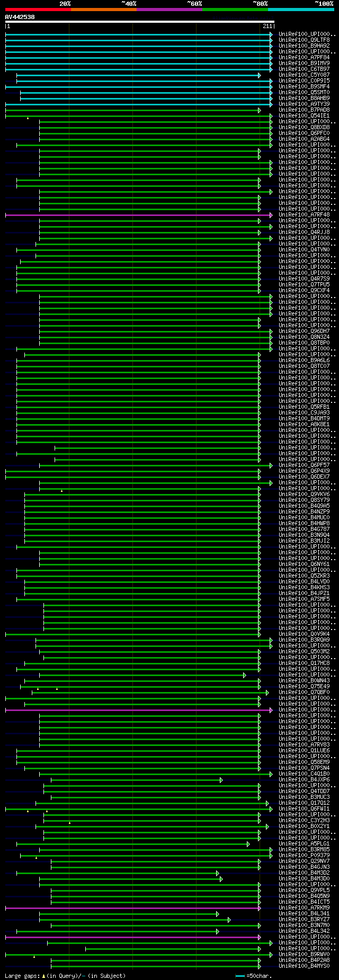Image resolution: width=339 pixels, height=980 pixels.
Task: Click hit UniRef100_C6TB97
Action: click(304, 69)
